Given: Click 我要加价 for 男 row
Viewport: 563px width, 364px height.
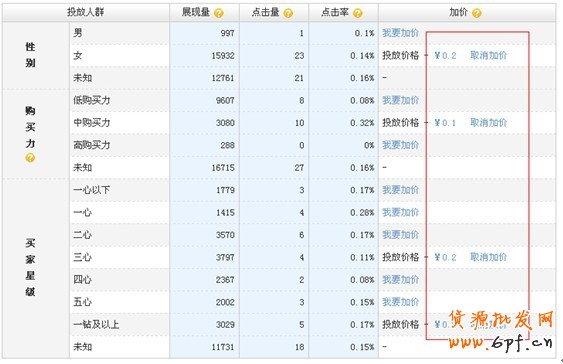Looking at the screenshot, I should 400,33.
